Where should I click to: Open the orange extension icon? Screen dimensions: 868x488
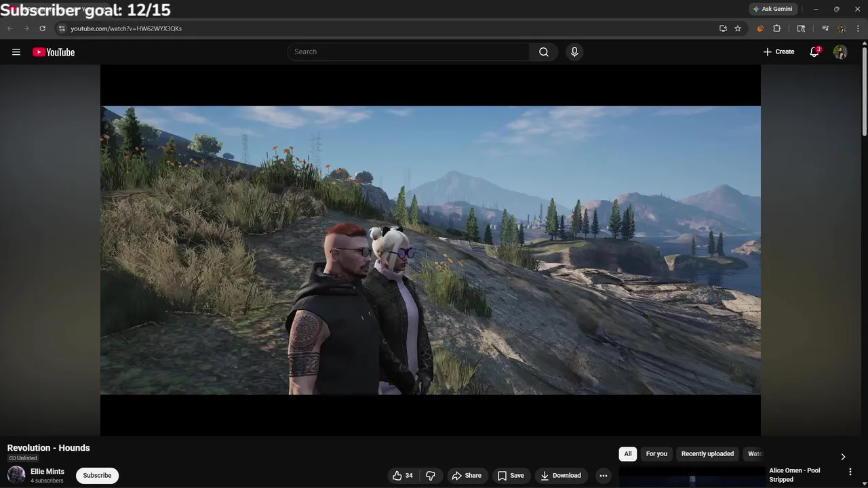click(x=760, y=28)
